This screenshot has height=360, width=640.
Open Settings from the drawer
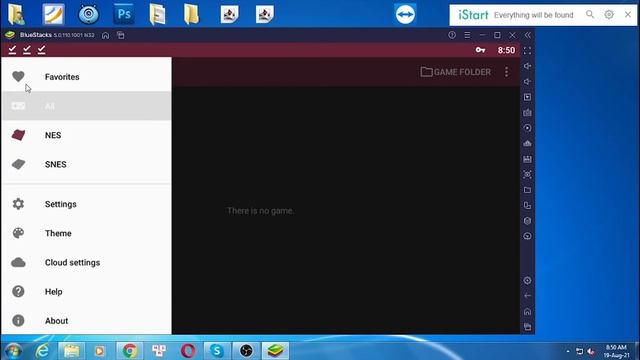point(86,204)
